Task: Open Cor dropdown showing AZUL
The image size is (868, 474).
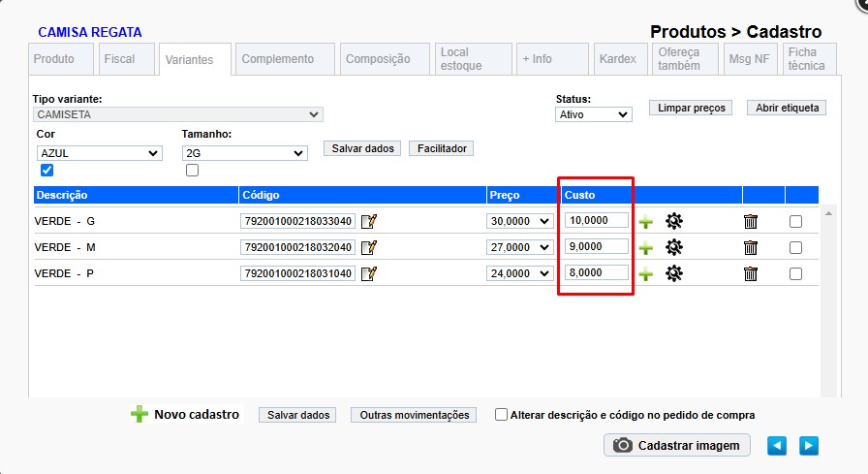Action: pyautogui.click(x=100, y=153)
